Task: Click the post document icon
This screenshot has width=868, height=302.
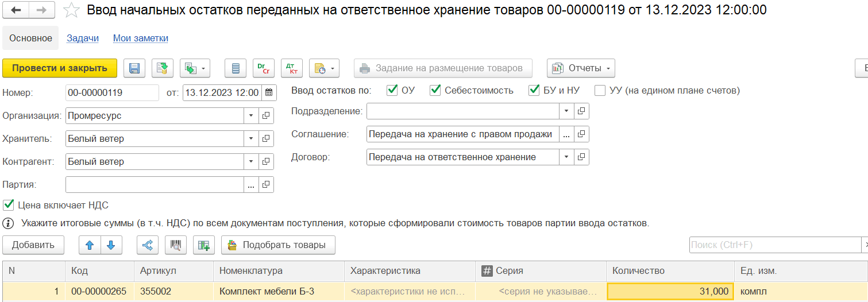Action: [163, 68]
